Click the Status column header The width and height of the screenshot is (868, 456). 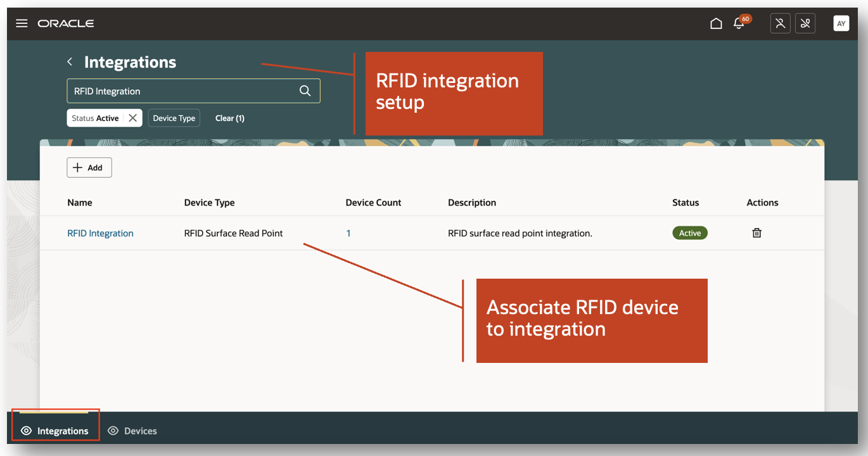(x=686, y=203)
